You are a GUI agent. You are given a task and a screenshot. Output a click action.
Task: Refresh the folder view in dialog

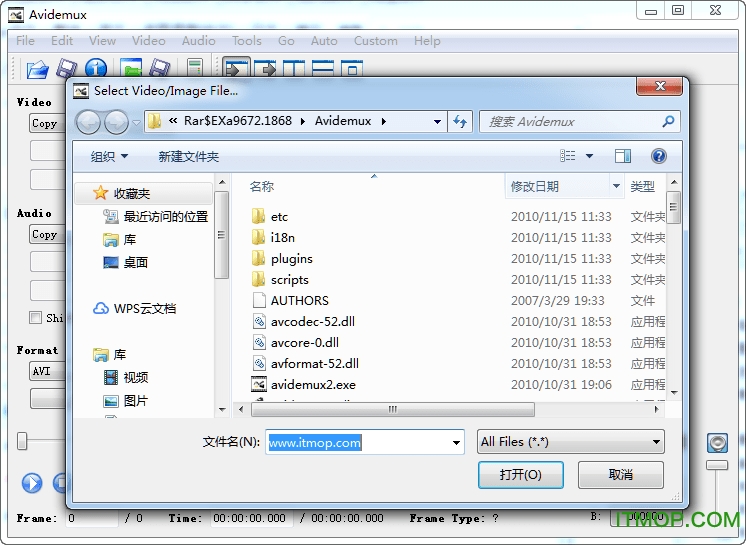point(460,122)
